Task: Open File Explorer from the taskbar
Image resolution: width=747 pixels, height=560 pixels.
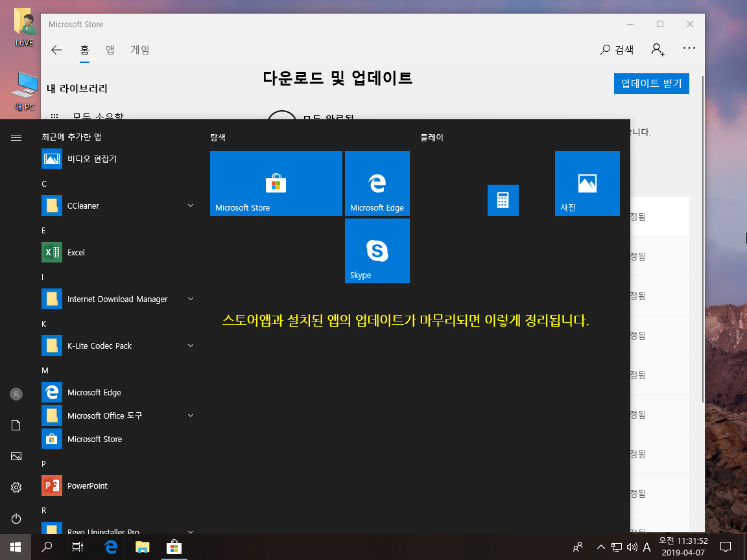Action: [x=143, y=547]
